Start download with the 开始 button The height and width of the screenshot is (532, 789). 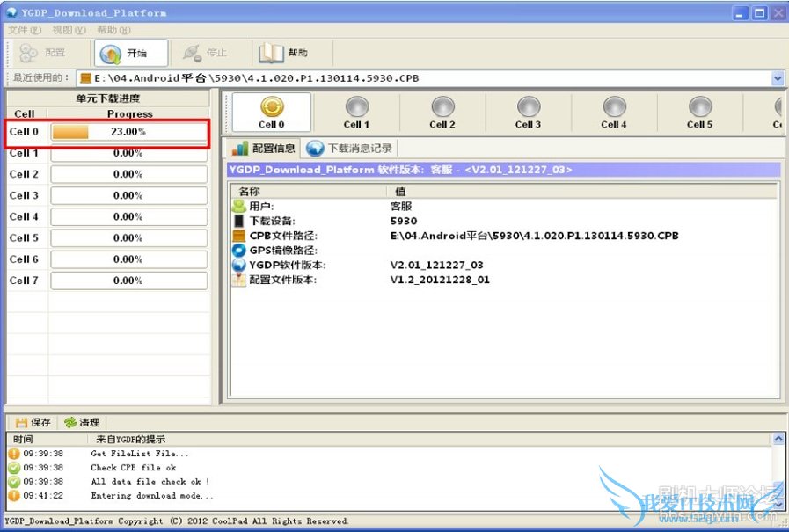(131, 53)
